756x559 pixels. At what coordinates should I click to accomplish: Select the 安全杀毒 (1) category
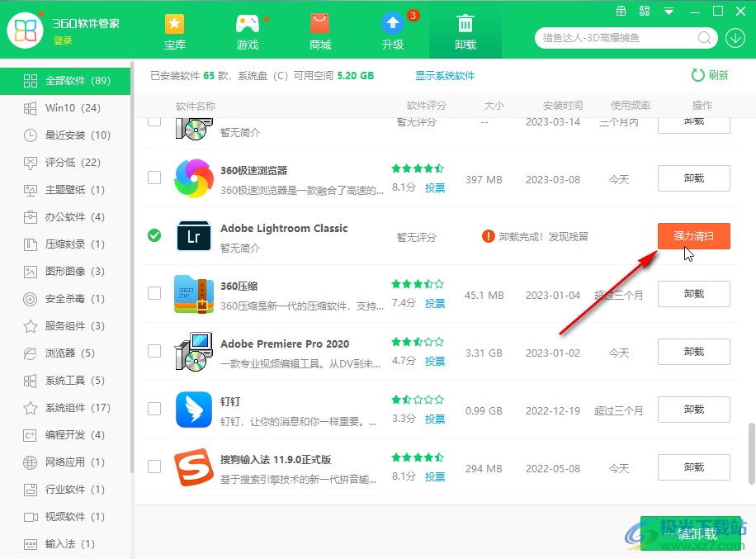tap(65, 299)
